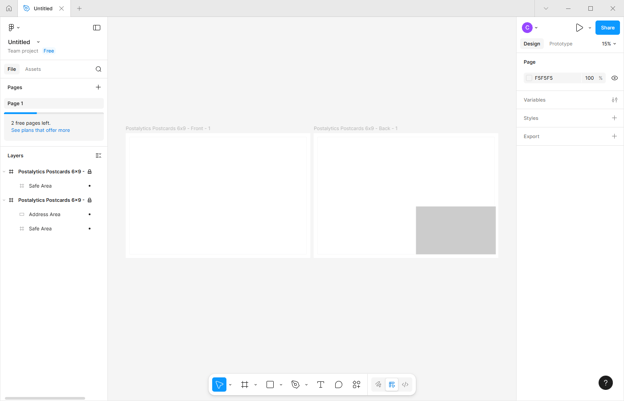This screenshot has width=624, height=401.
Task: Toggle page background color visibility eye
Action: pos(614,78)
